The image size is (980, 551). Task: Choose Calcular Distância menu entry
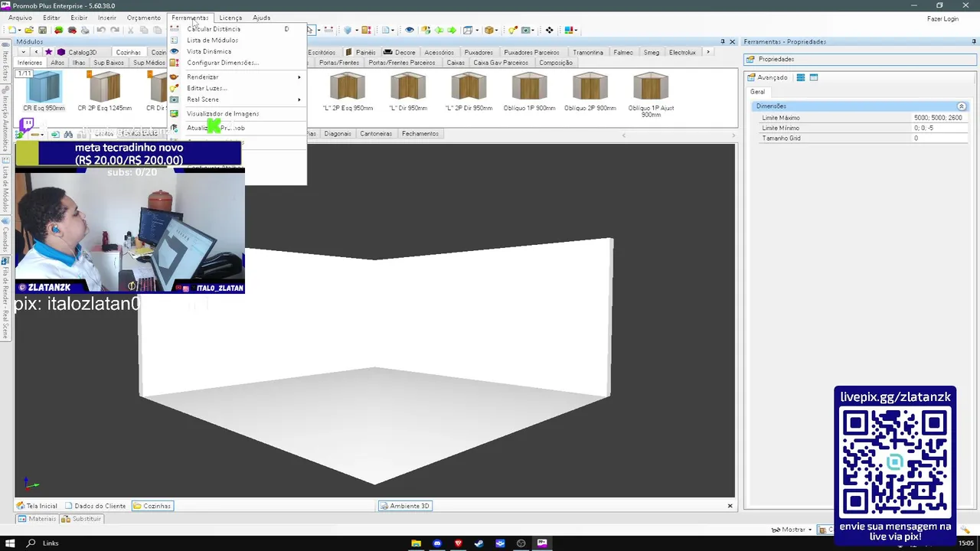point(237,29)
